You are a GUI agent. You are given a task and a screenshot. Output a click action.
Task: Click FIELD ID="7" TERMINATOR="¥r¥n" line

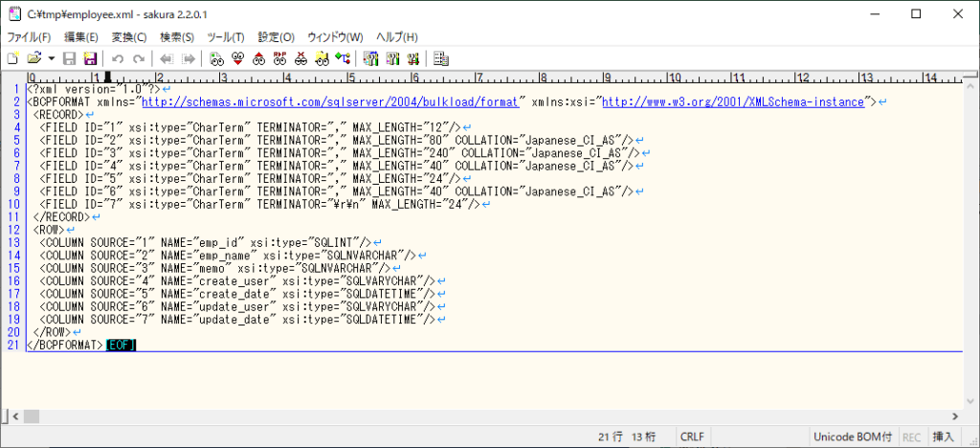[x=259, y=204]
